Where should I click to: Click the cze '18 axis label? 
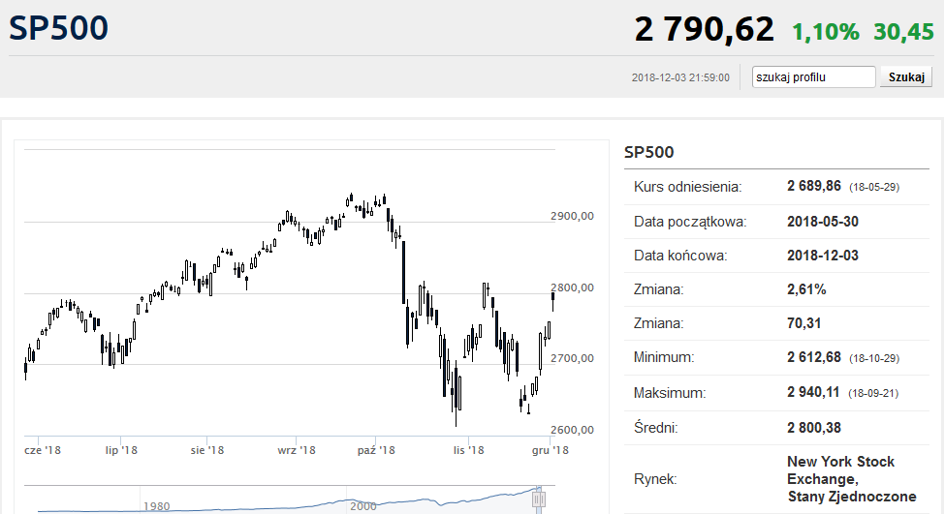(x=42, y=450)
